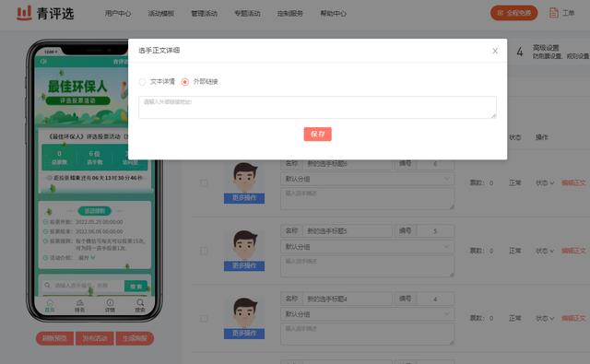Screen dimensions: 590x364
Task: Close the 选手正文详细 dialog
Action: click(495, 51)
